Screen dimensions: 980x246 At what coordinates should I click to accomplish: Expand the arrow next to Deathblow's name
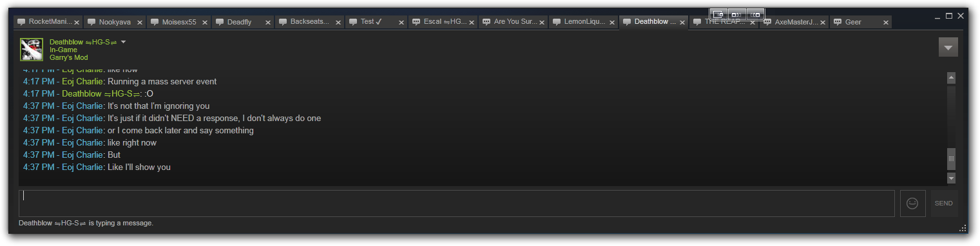pos(124,42)
